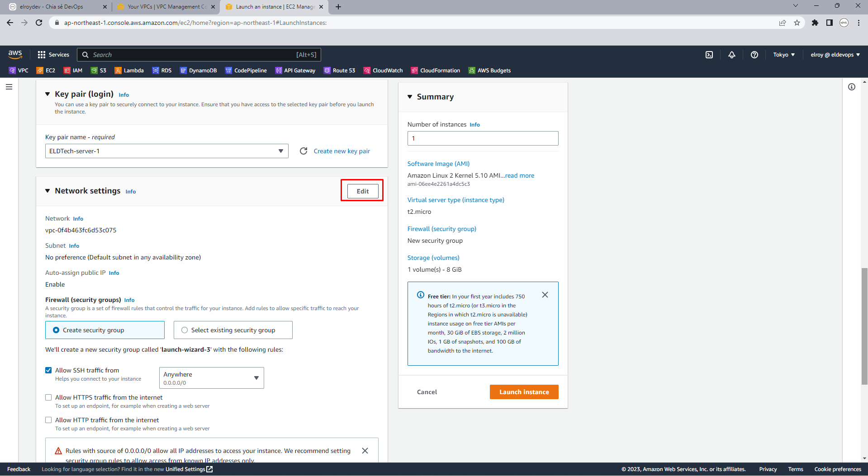Check Allow HTTPS traffic from the internet
Screen dimensions: 868x476
pos(48,397)
